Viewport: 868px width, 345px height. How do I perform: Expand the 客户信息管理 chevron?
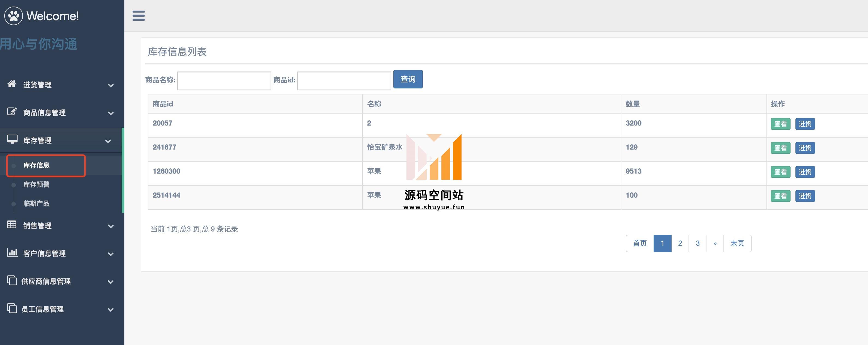[110, 254]
